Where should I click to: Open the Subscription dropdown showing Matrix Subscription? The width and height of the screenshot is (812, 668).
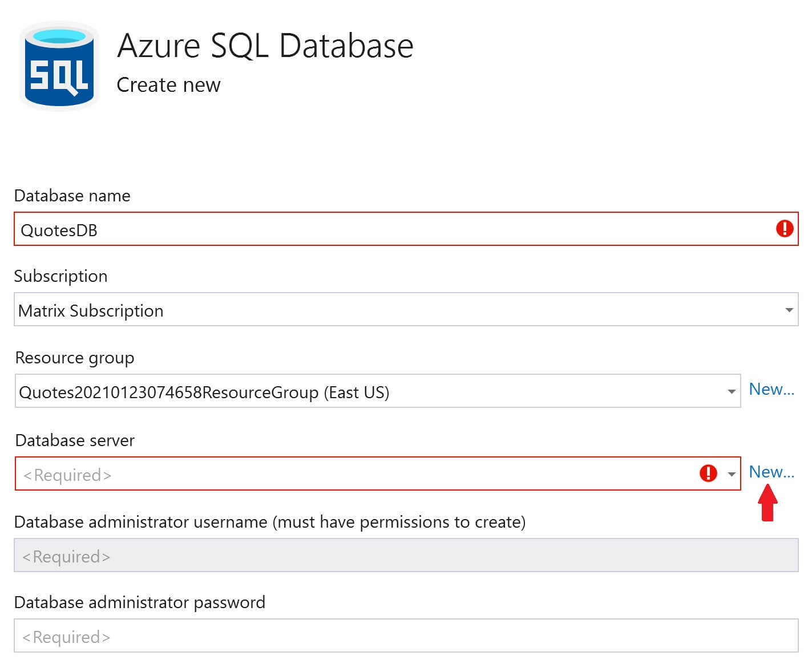pos(406,310)
